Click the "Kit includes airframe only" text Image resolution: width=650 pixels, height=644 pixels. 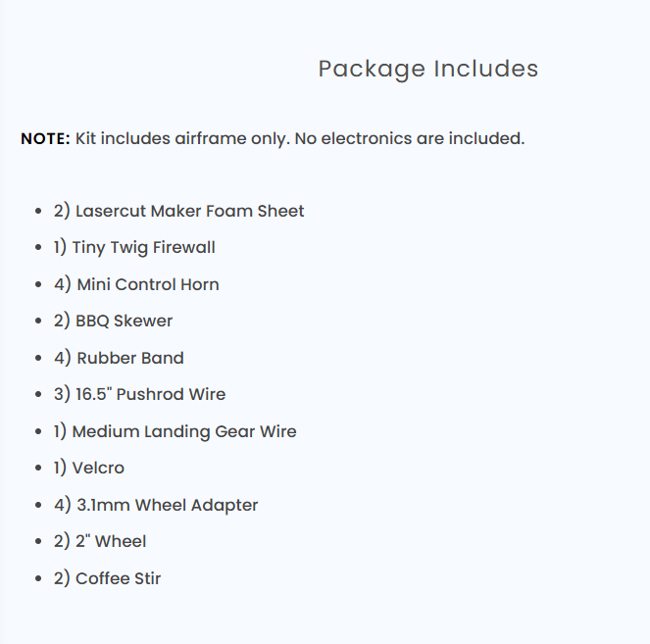point(180,138)
